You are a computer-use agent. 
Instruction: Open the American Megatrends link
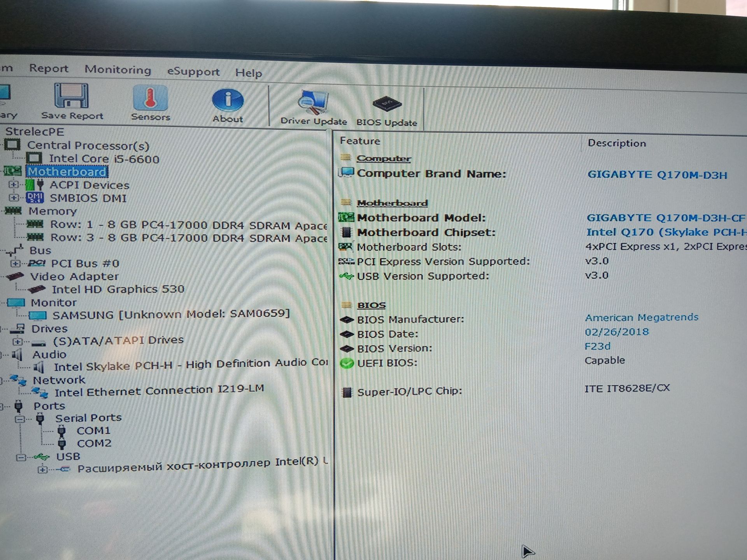[x=642, y=317]
